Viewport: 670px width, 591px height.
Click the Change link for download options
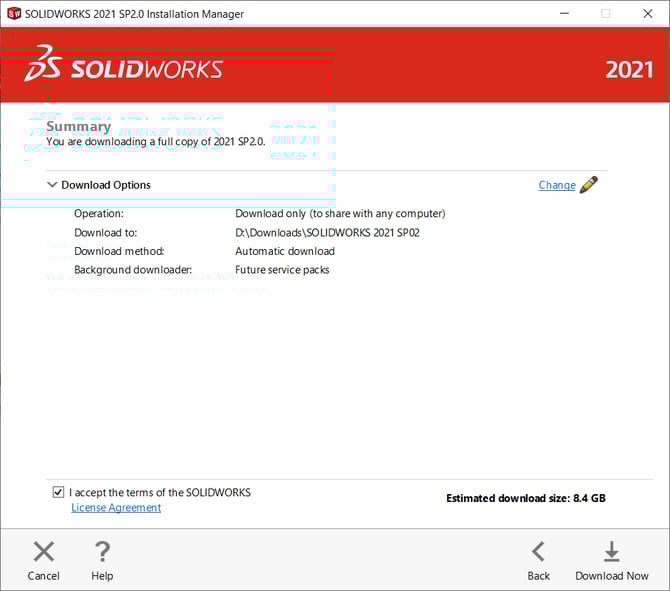coord(556,185)
